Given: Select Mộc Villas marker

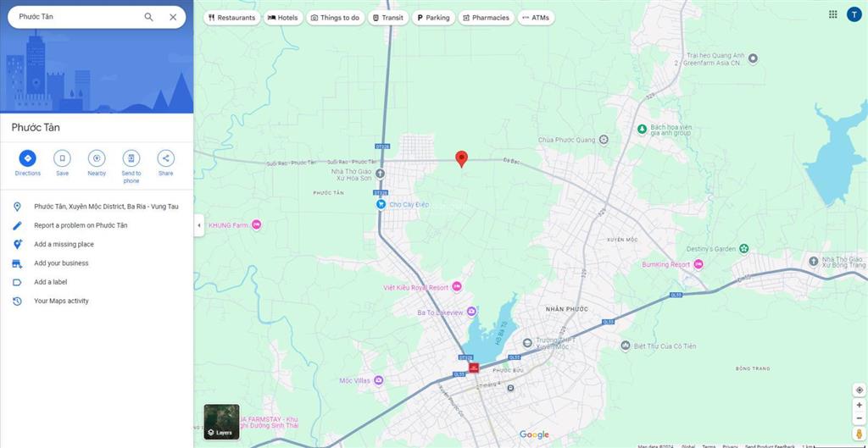Looking at the screenshot, I should coord(379,380).
